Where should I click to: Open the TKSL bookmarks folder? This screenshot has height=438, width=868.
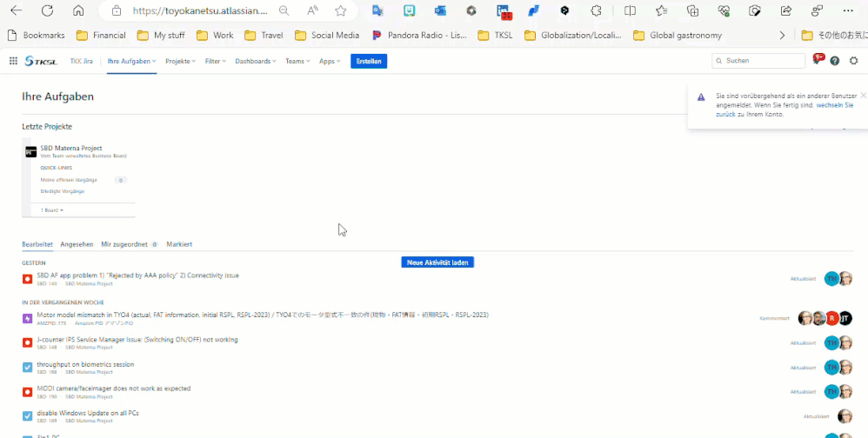(496, 36)
